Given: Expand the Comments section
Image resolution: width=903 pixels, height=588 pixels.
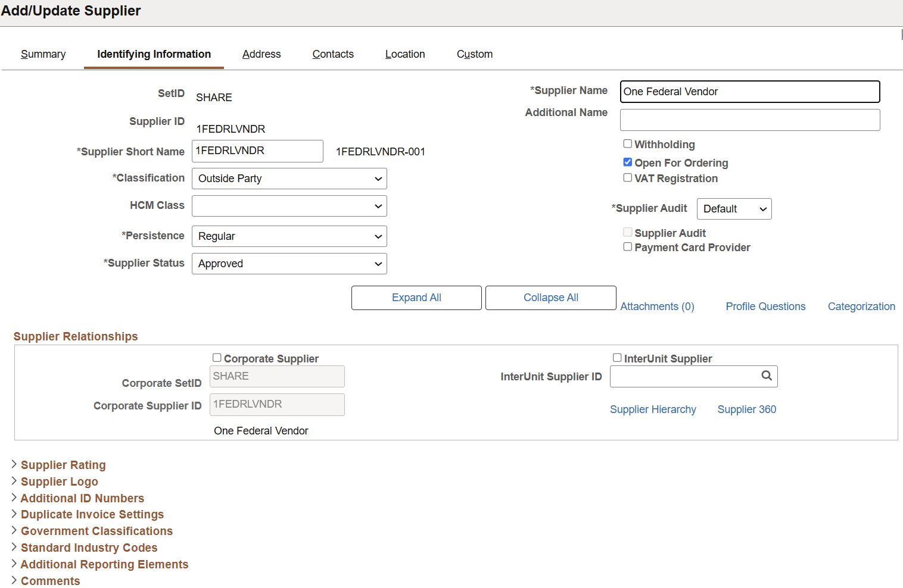Looking at the screenshot, I should tap(50, 581).
